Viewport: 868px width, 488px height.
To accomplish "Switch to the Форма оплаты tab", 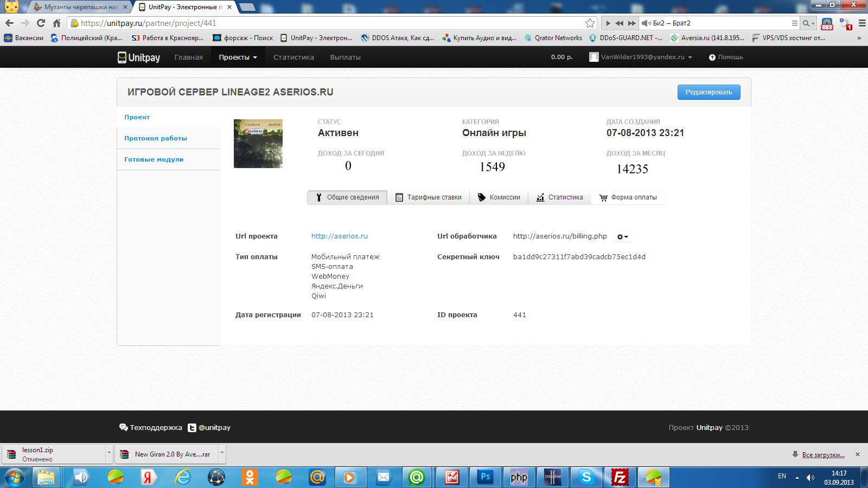I will (628, 197).
